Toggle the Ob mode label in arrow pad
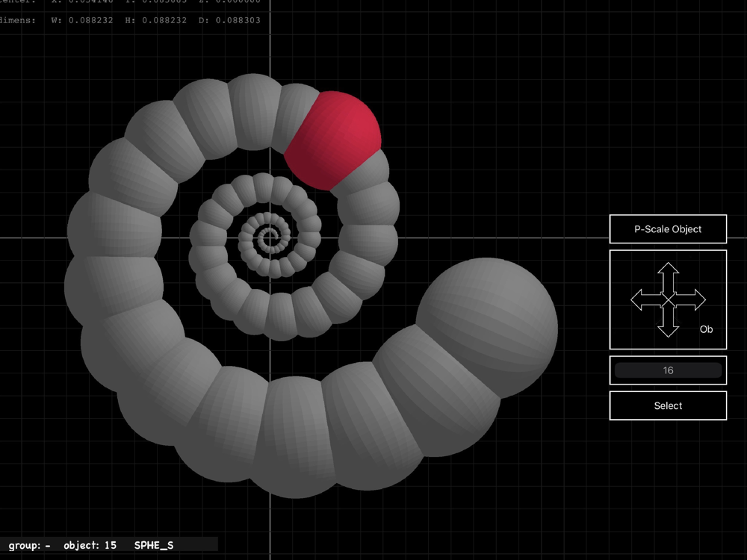Screen dimensions: 747x560 coord(706,329)
